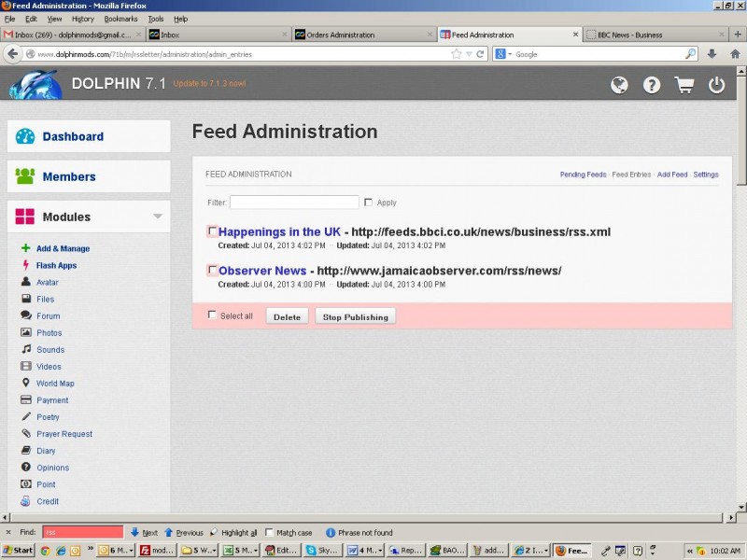Viewport: 747px width, 560px height.
Task: Open the Tools menu
Action: point(155,19)
